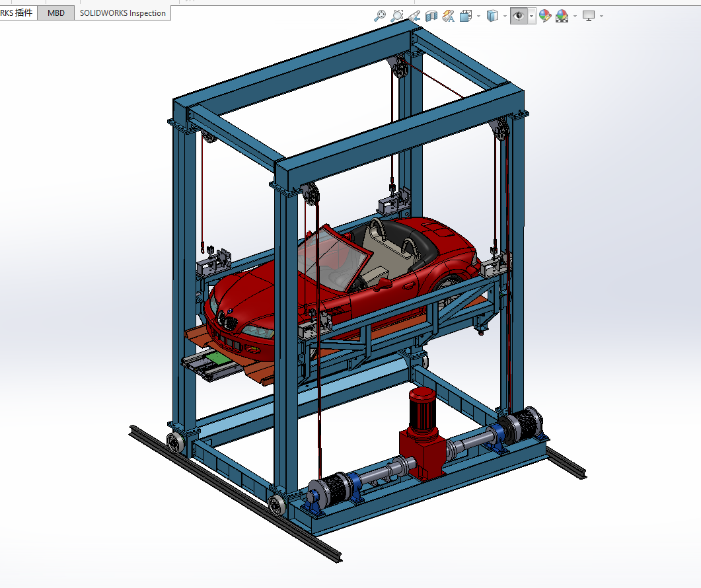Screen dimensions: 701x588
Task: Select the Zoom to Area tool
Action: coord(396,16)
